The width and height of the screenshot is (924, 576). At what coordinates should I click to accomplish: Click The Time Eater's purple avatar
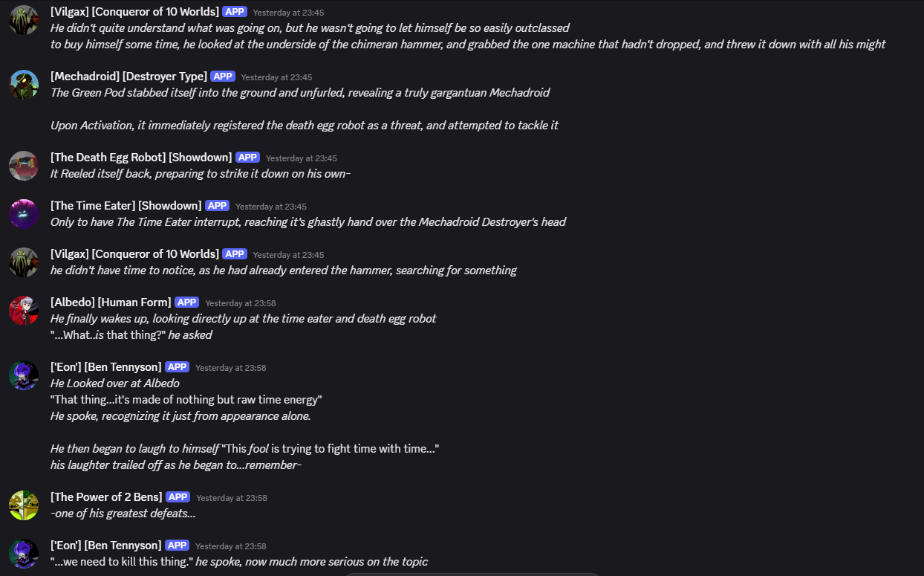(x=24, y=214)
